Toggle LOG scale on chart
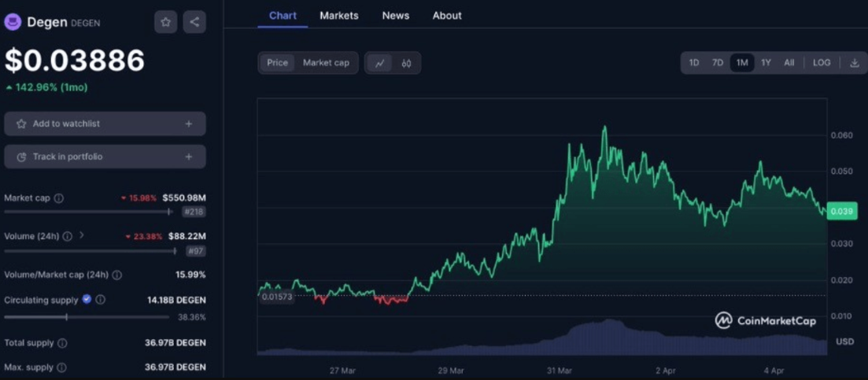The image size is (868, 380). point(822,62)
